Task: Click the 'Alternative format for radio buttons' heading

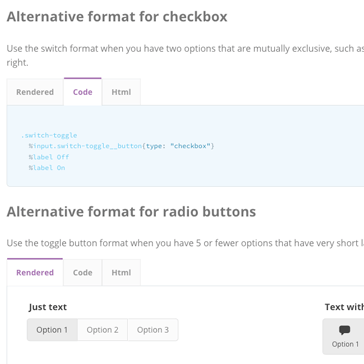Action: 131,212
